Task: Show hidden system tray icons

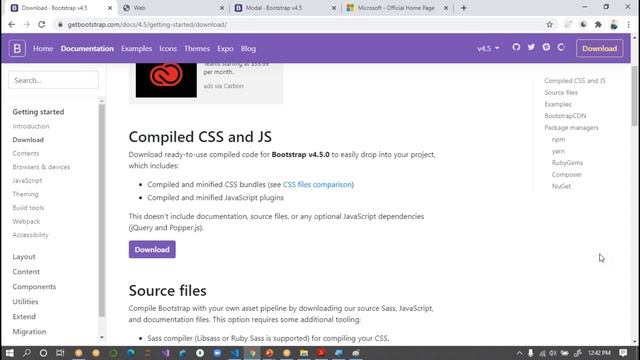Action: click(519, 353)
